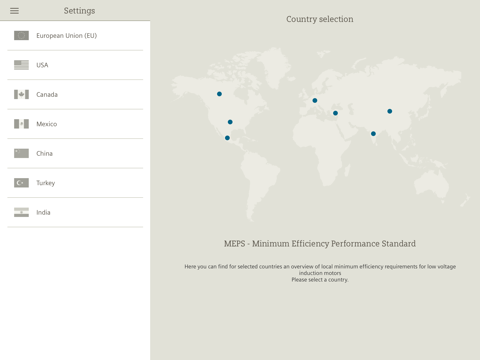Select India in the country list

click(75, 212)
